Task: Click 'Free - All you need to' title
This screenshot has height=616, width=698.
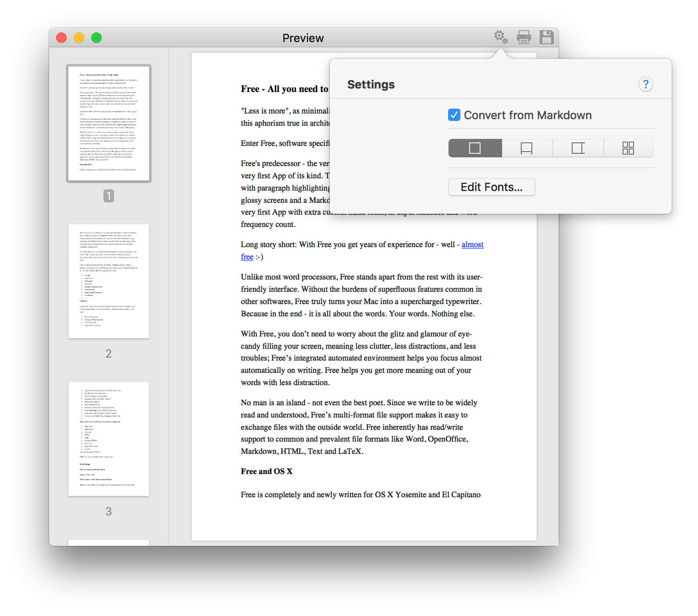Action: (285, 89)
